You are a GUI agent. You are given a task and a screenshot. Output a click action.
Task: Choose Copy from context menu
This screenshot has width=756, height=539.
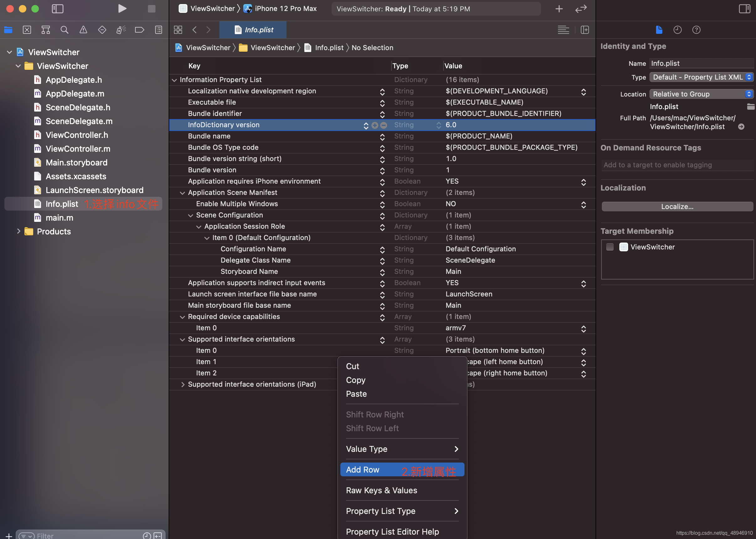point(402,380)
